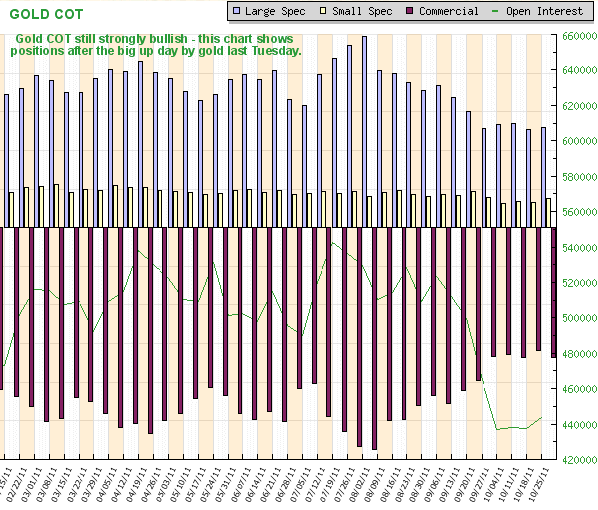Click the Open Interest legend line marker
The width and height of the screenshot is (598, 510).
(x=495, y=11)
